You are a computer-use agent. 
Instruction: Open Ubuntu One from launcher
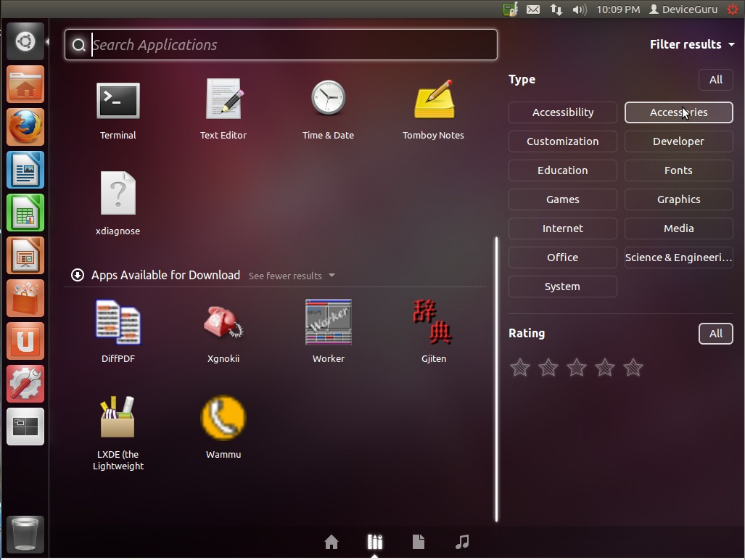(25, 340)
